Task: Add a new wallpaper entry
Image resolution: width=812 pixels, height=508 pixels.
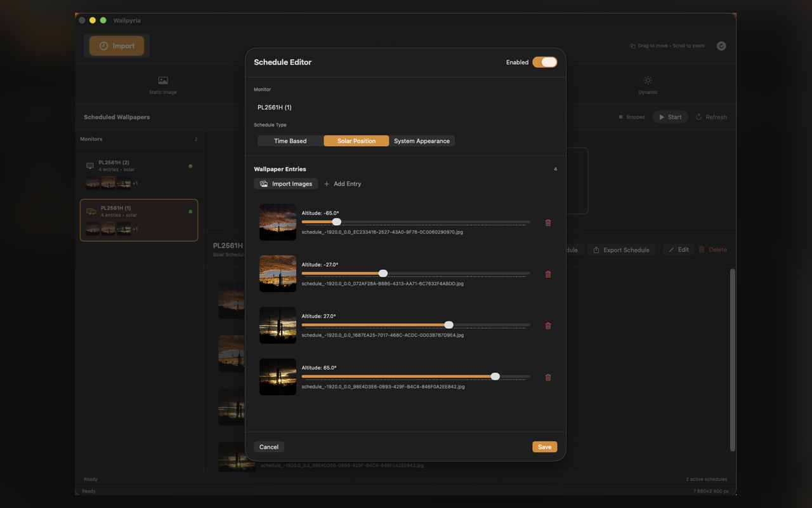Action: (x=343, y=184)
